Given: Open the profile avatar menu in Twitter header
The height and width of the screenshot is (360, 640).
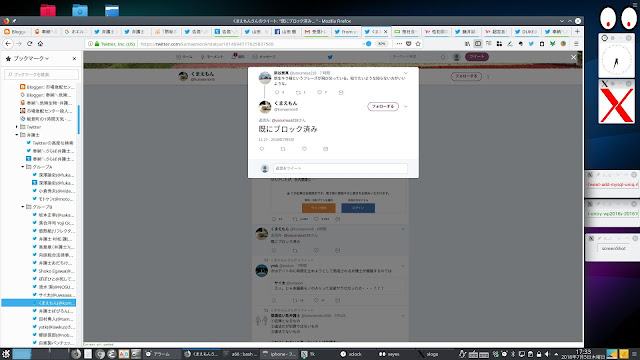Looking at the screenshot, I should click(457, 57).
